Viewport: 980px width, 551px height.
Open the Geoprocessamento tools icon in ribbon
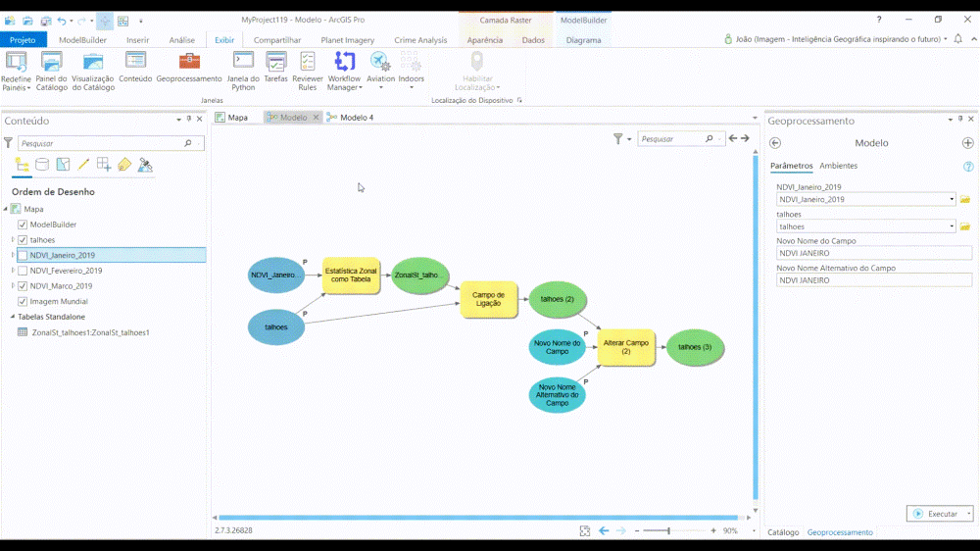pyautogui.click(x=189, y=62)
